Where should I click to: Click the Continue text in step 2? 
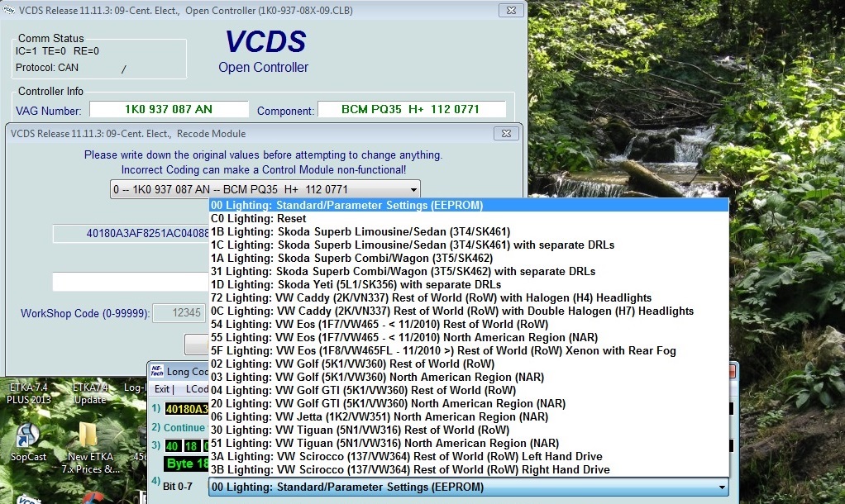(x=184, y=427)
